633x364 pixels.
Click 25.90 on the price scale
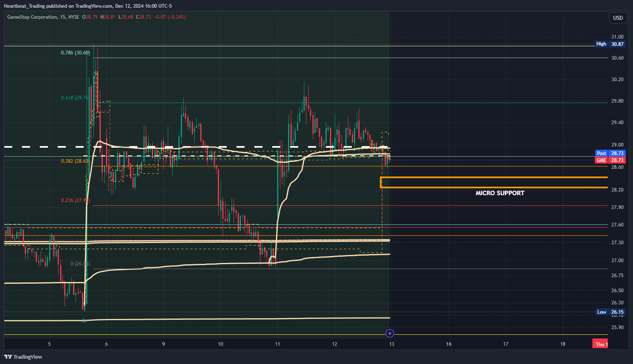(x=617, y=327)
